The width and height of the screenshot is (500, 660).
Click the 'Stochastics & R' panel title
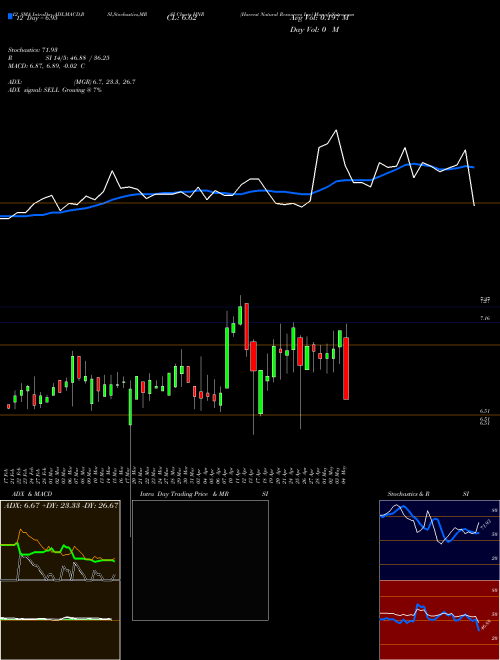(408, 494)
